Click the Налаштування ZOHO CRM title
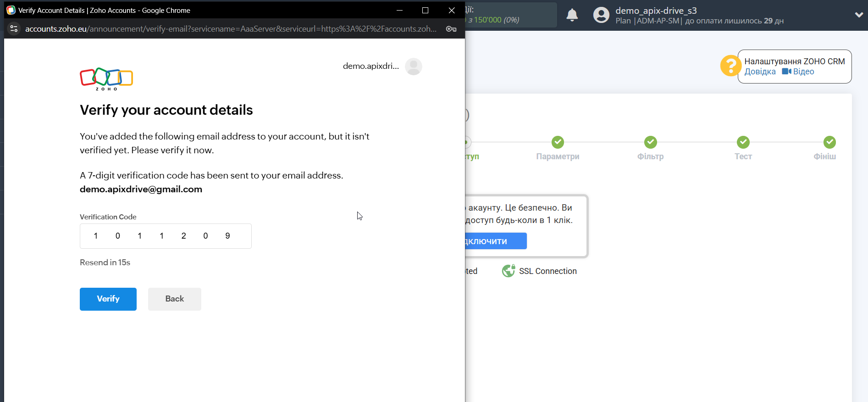Image resolution: width=868 pixels, height=402 pixels. (x=794, y=61)
